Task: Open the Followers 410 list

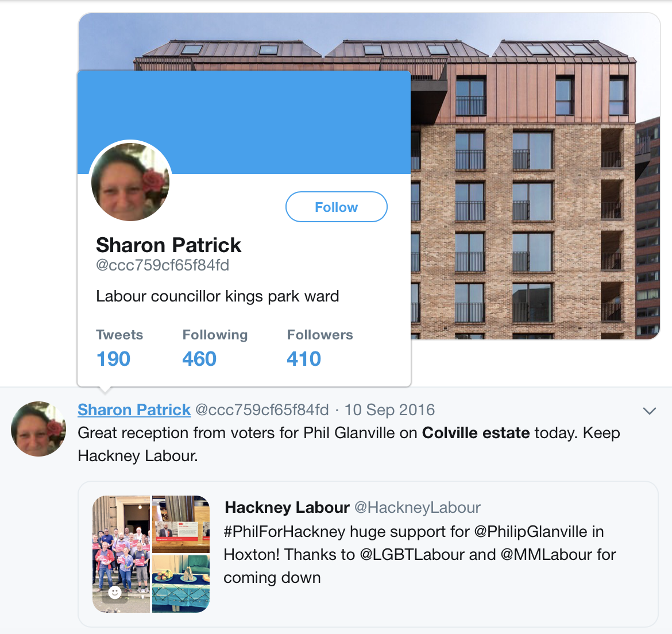Action: coord(320,348)
